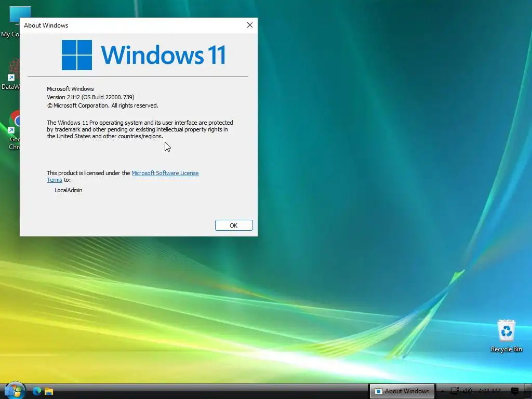Open File Explorer from taskbar
This screenshot has height=399, width=532.
pos(49,391)
